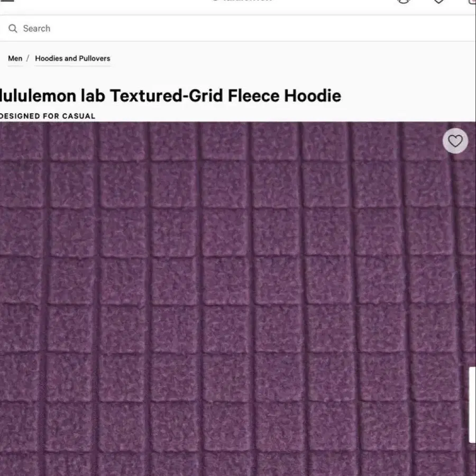Toggle the heart favorite on product image
Image resolution: width=476 pixels, height=476 pixels.
455,141
